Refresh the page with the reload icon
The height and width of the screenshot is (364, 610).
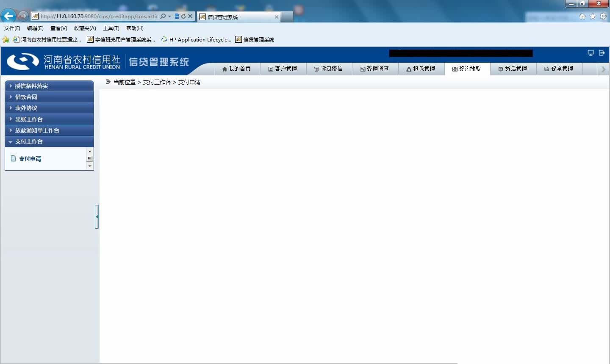click(x=183, y=16)
